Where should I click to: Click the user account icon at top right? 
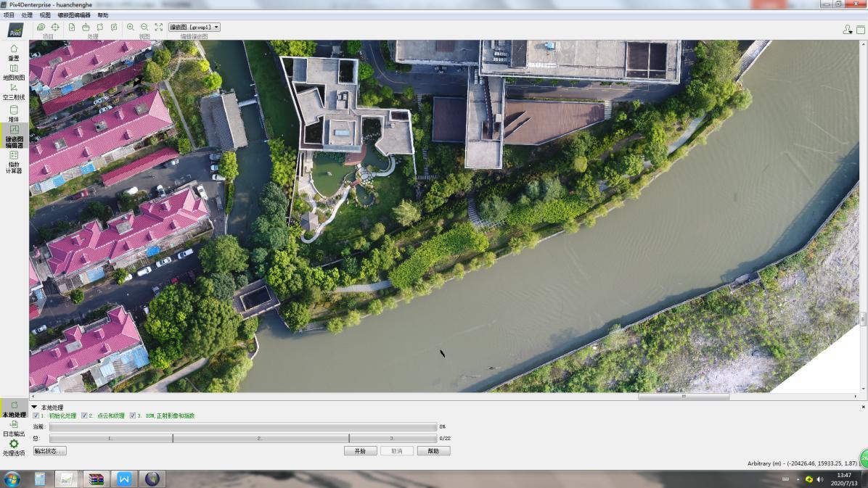coord(848,29)
